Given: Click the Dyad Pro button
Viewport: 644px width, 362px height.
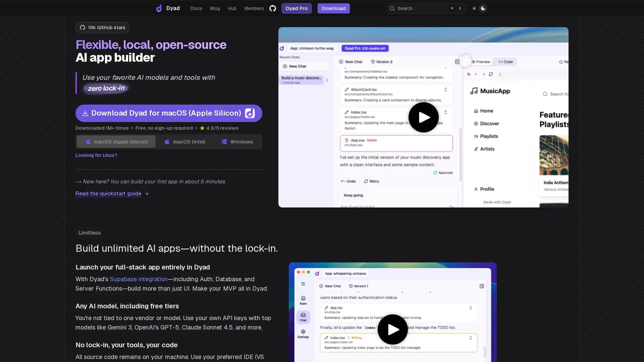Looking at the screenshot, I should coord(297,8).
